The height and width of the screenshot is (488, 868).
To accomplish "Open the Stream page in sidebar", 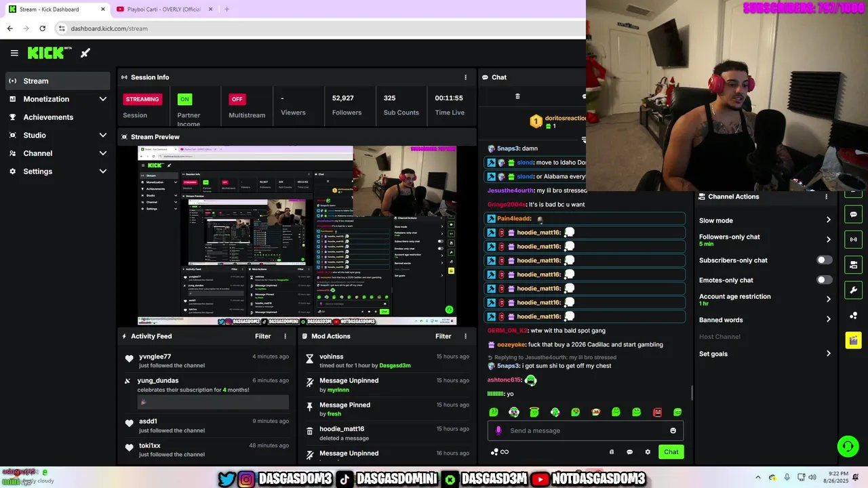I will click(x=58, y=81).
